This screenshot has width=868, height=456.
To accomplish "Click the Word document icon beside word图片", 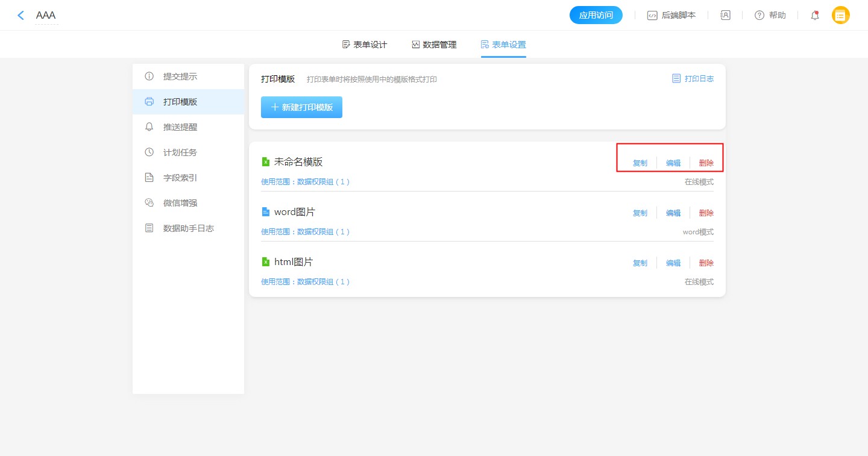I will coord(265,212).
